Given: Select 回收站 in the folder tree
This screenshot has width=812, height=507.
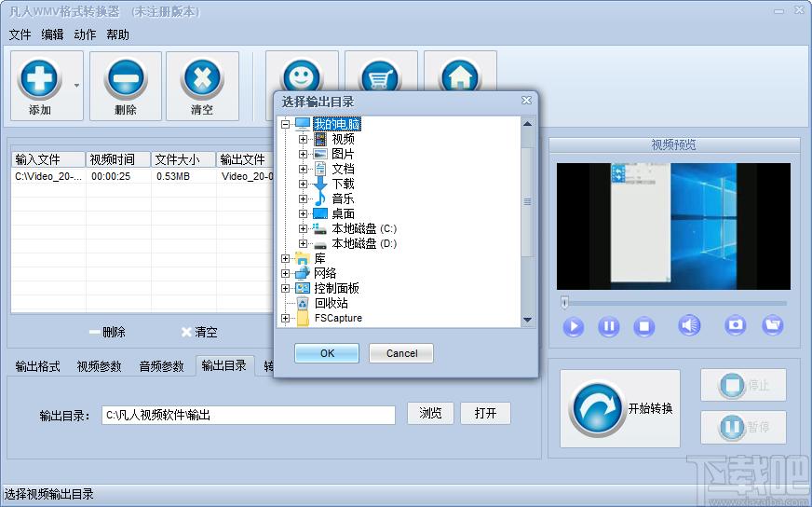Looking at the screenshot, I should 331,303.
